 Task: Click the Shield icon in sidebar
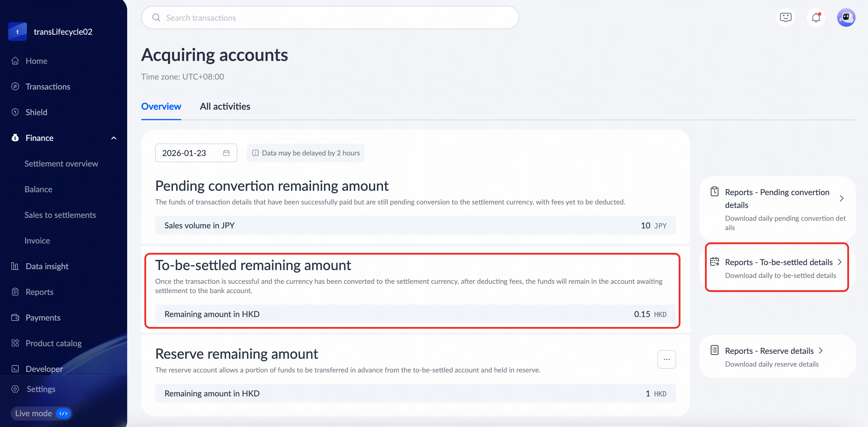[x=15, y=112]
